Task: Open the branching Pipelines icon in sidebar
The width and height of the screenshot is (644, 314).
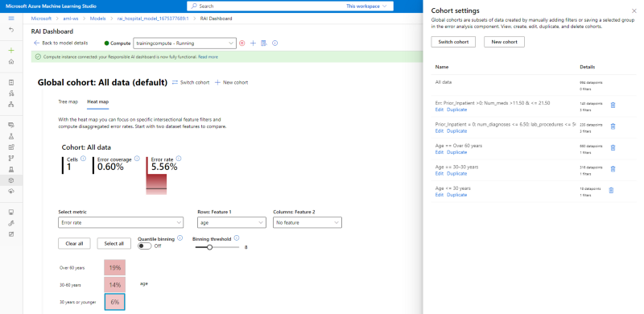Action: (11, 158)
